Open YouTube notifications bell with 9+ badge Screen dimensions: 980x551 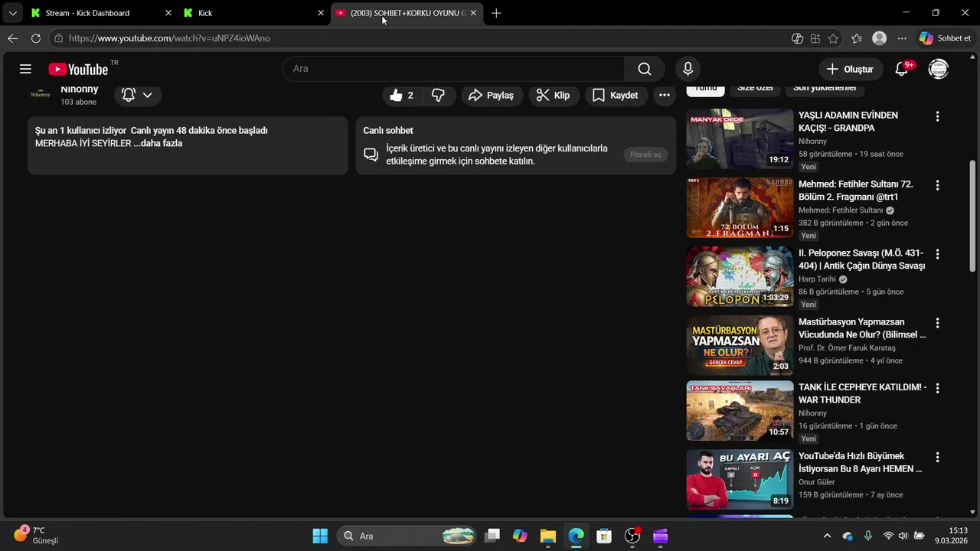902,69
